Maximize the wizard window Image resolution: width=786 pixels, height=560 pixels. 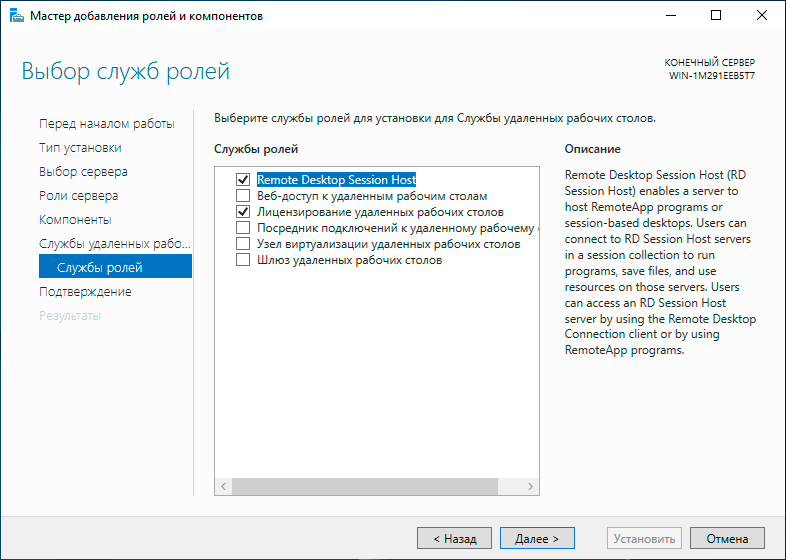[716, 15]
